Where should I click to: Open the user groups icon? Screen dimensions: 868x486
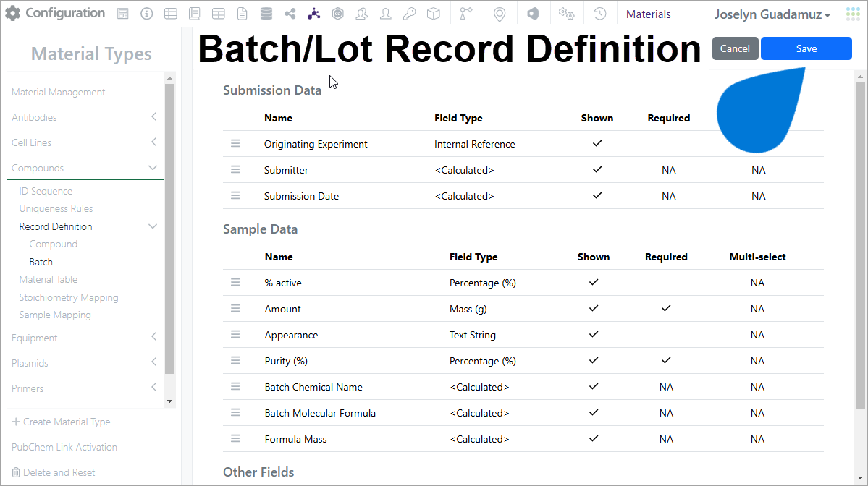coord(361,14)
